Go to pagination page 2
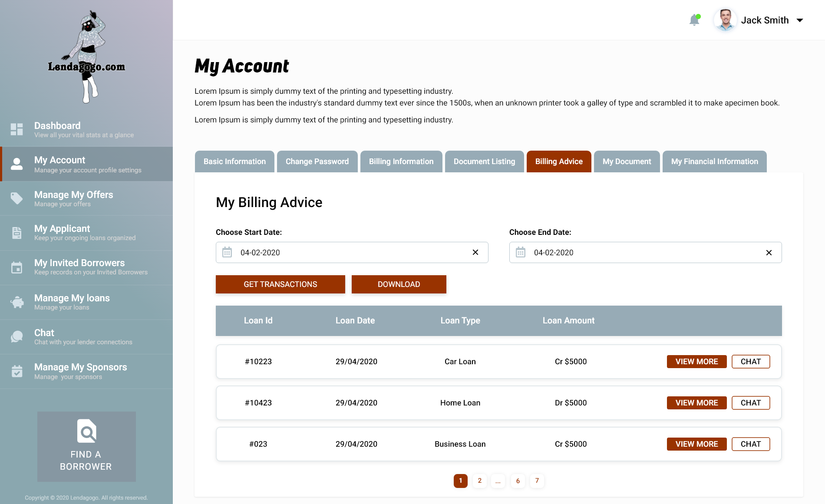Screen dimensions: 825x504 (479, 481)
